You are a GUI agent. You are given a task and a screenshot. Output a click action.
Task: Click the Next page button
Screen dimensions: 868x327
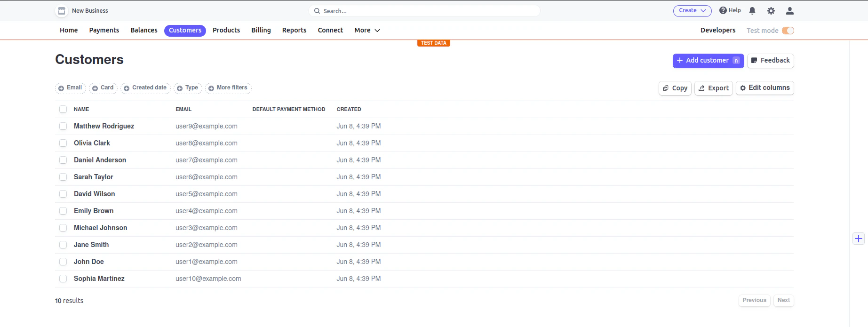click(x=784, y=300)
